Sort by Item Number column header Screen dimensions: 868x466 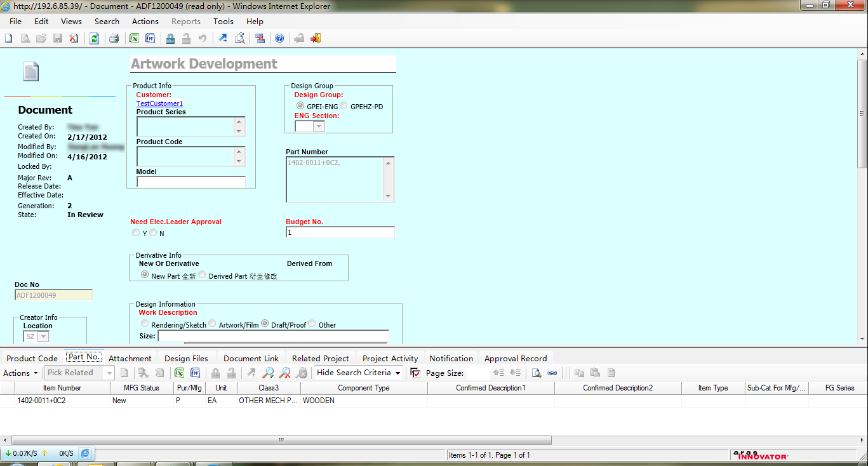(x=62, y=388)
